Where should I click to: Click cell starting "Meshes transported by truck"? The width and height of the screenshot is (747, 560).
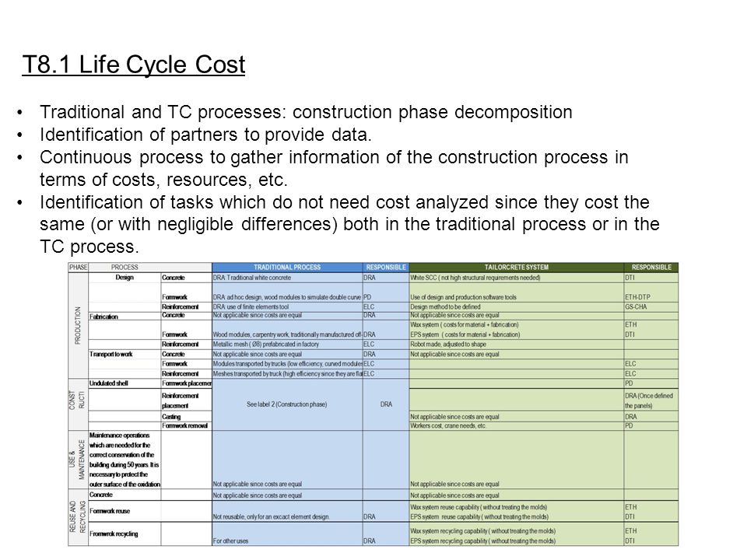(x=287, y=374)
